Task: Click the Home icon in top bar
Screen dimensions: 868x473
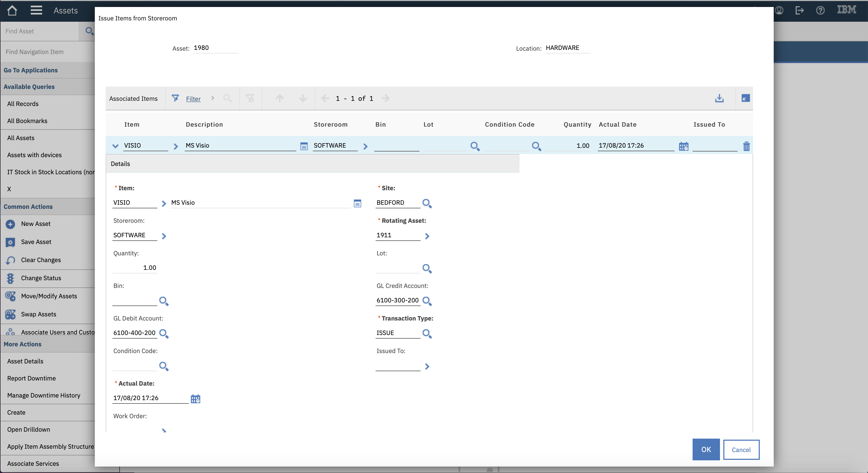Action: click(x=12, y=10)
